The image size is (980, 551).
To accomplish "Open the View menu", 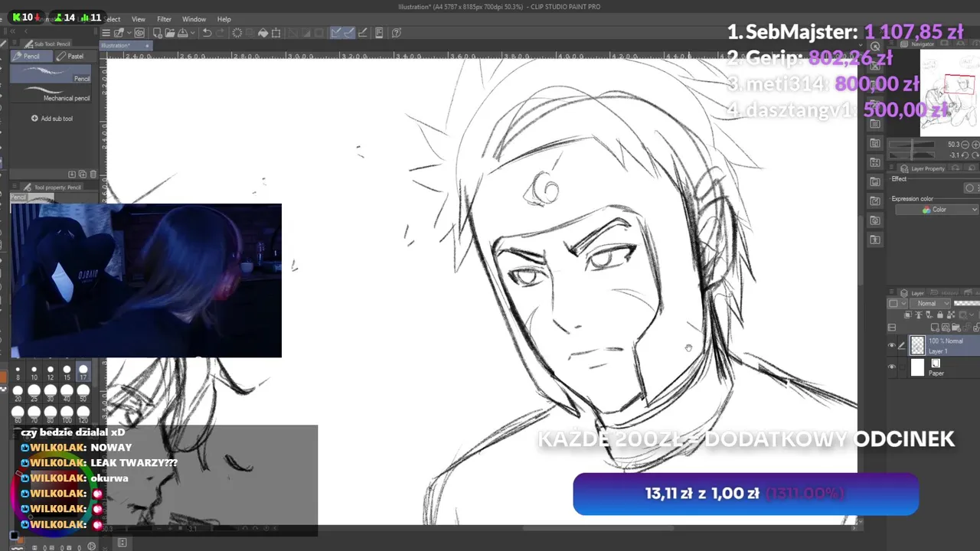I will 139,19.
